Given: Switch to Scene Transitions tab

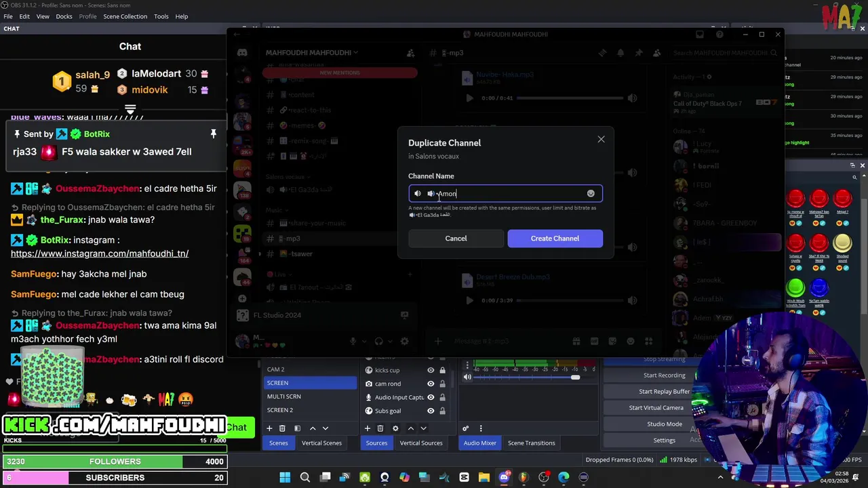Looking at the screenshot, I should click(x=531, y=443).
